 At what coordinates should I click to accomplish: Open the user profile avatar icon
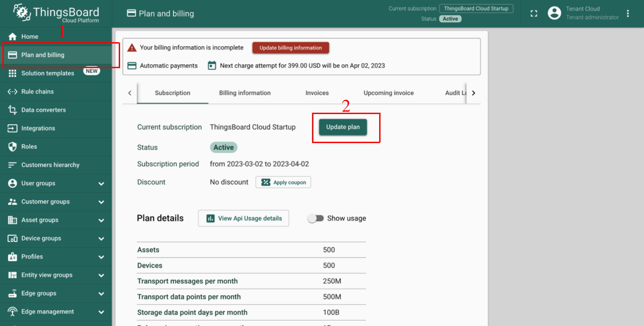pos(554,13)
